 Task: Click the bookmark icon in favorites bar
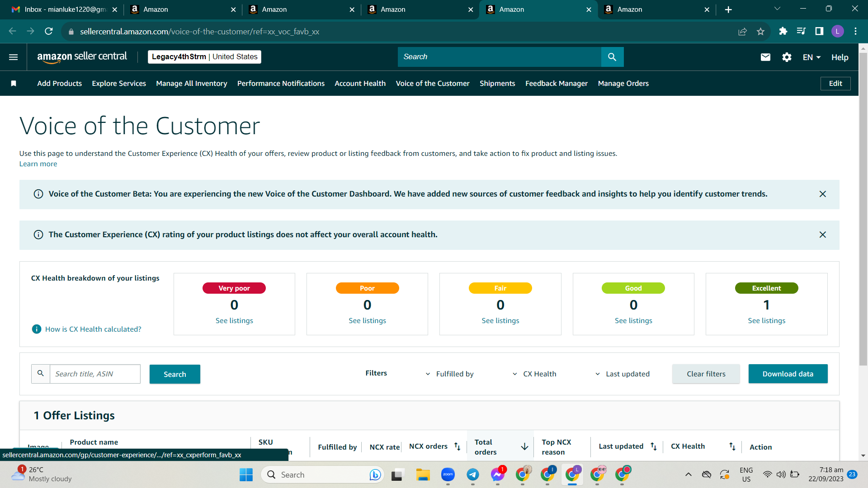click(x=14, y=84)
